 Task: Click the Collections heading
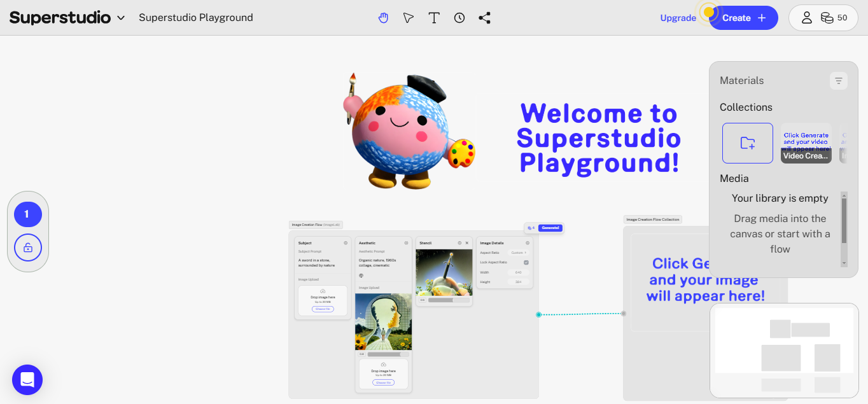(746, 108)
